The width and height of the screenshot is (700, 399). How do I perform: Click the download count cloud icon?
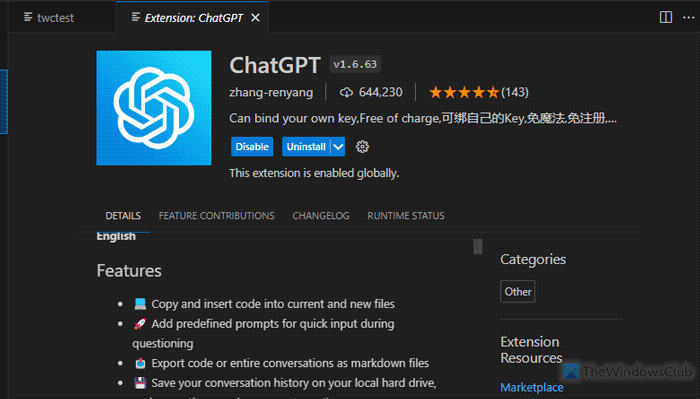346,92
